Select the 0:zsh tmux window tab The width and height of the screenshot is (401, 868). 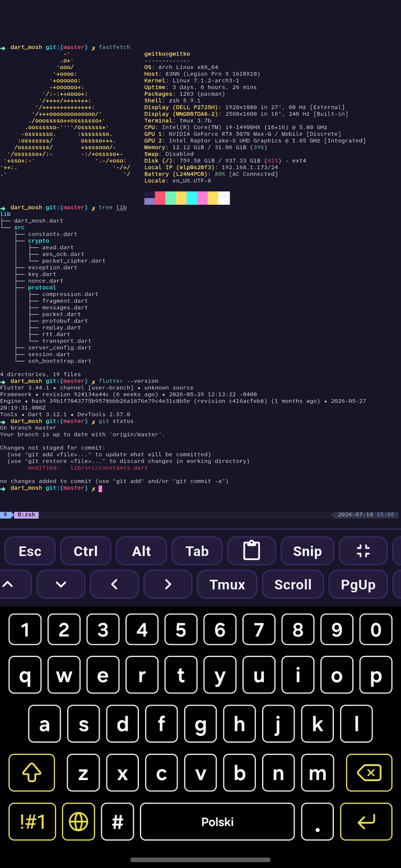point(26,514)
